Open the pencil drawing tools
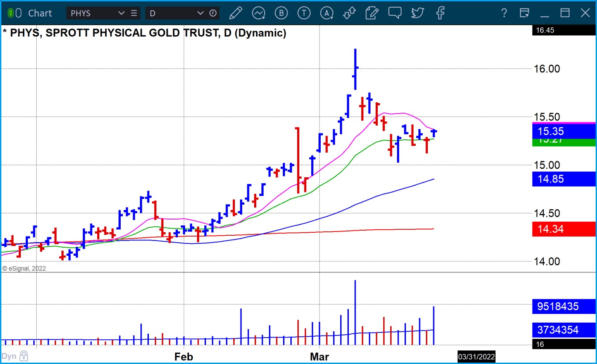Image resolution: width=597 pixels, height=364 pixels. click(236, 13)
